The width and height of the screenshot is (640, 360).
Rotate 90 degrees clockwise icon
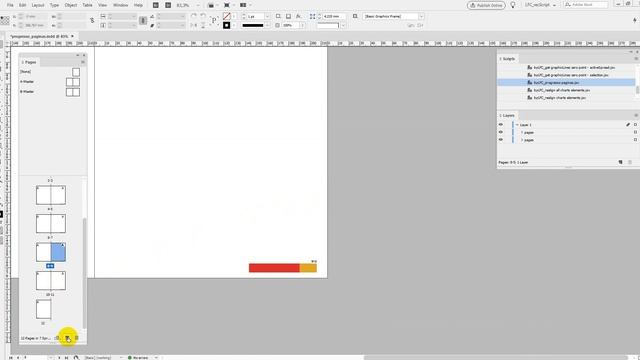pyautogui.click(x=193, y=16)
